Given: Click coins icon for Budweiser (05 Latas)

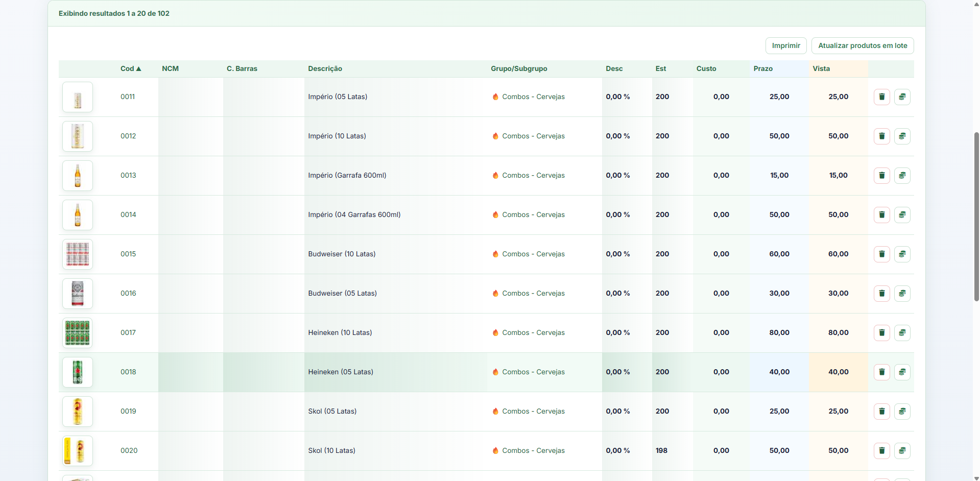Looking at the screenshot, I should pos(902,294).
